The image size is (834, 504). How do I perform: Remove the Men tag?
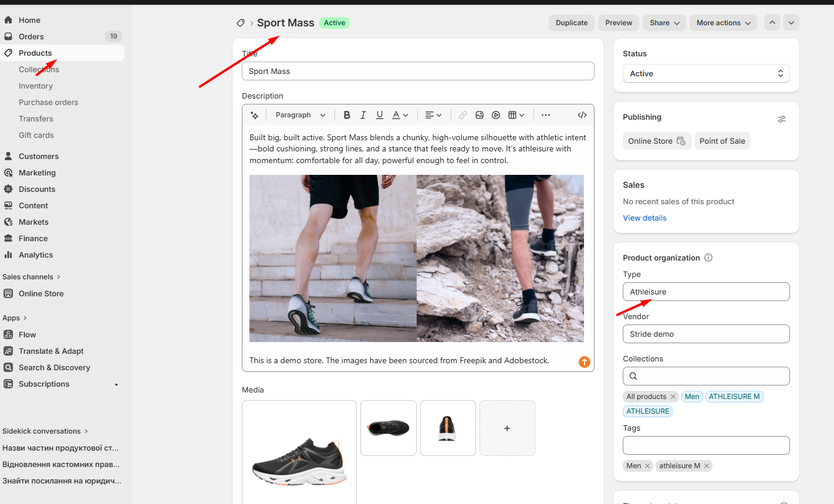click(647, 466)
